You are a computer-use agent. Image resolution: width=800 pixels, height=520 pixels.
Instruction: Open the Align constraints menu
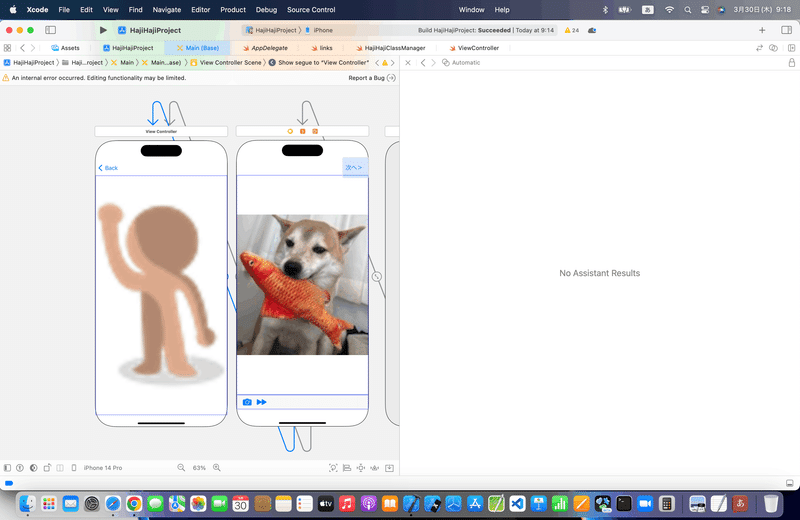(x=347, y=467)
